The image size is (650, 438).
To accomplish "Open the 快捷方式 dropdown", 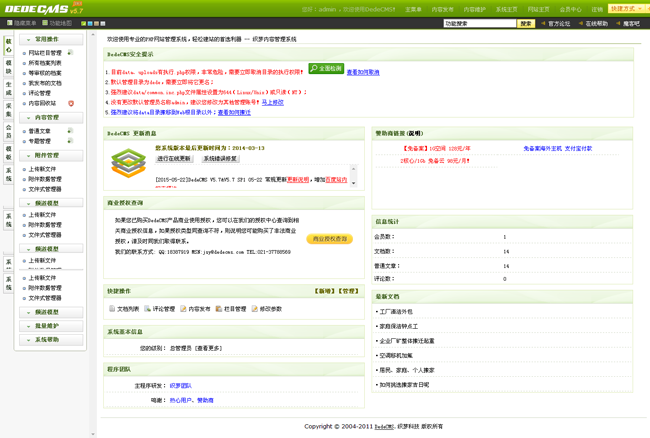I will (626, 8).
